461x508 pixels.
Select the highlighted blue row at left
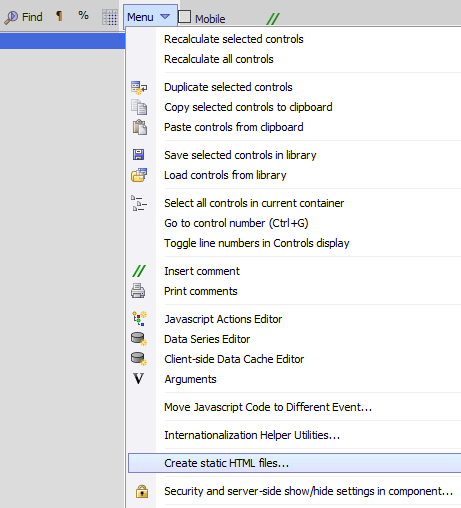(62, 41)
